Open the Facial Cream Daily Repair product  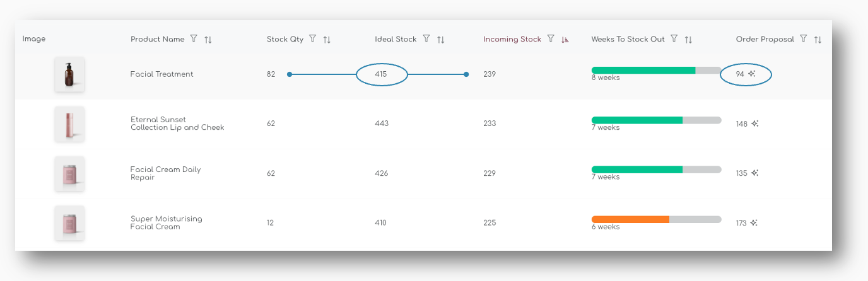165,173
